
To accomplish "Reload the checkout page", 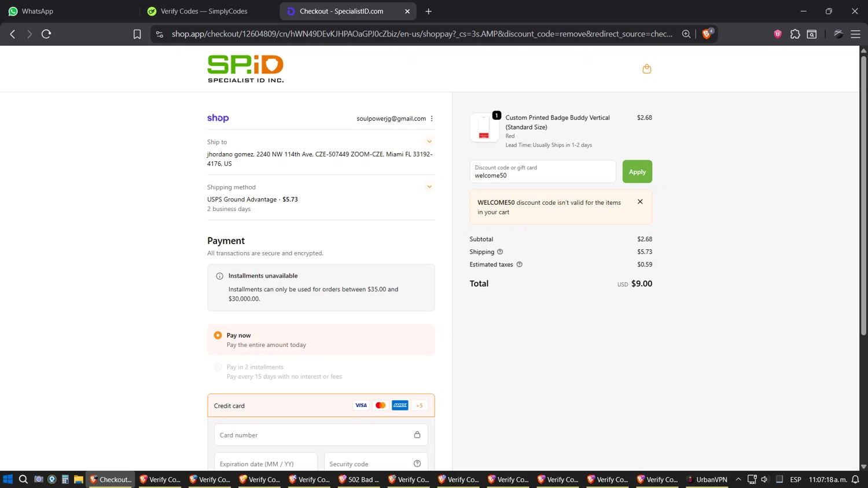I will pyautogui.click(x=46, y=34).
